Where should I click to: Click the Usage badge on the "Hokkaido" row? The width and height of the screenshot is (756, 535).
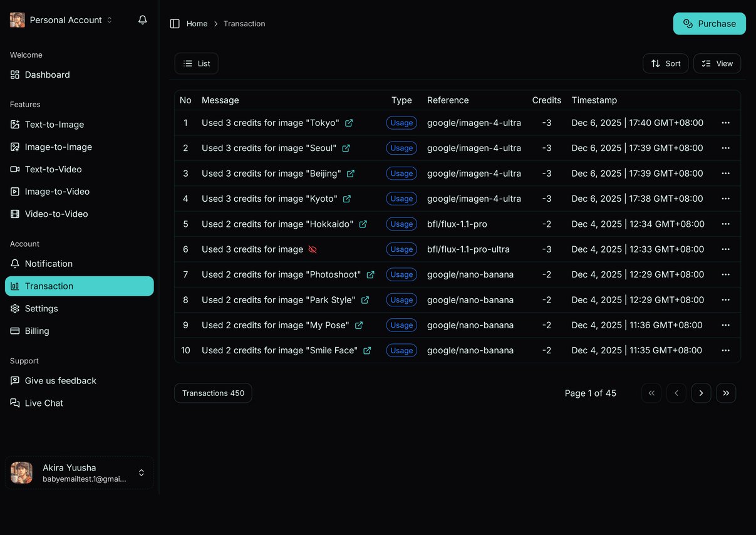(401, 224)
